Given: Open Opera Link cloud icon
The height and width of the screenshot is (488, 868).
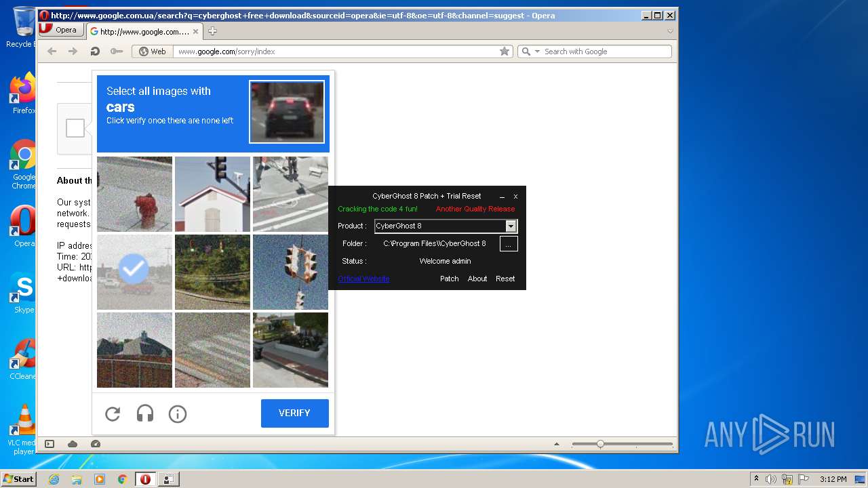Looking at the screenshot, I should pyautogui.click(x=73, y=444).
